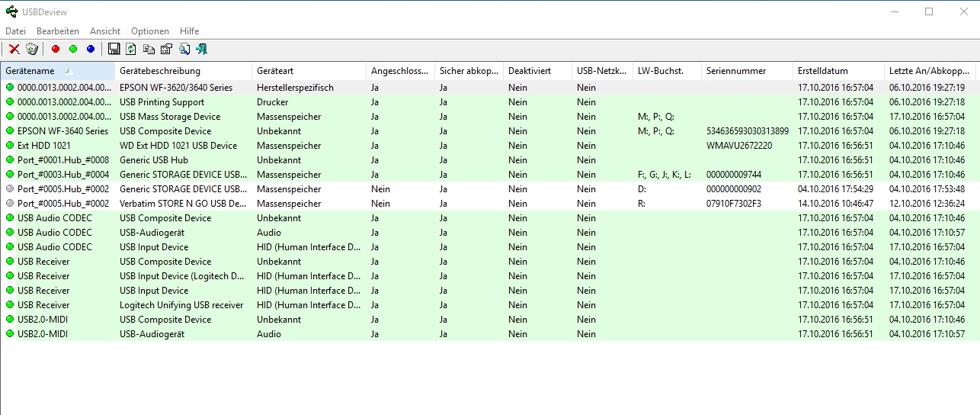Screen dimensions: 980x415
Task: Click serial number 000000009744
Action: tap(734, 175)
